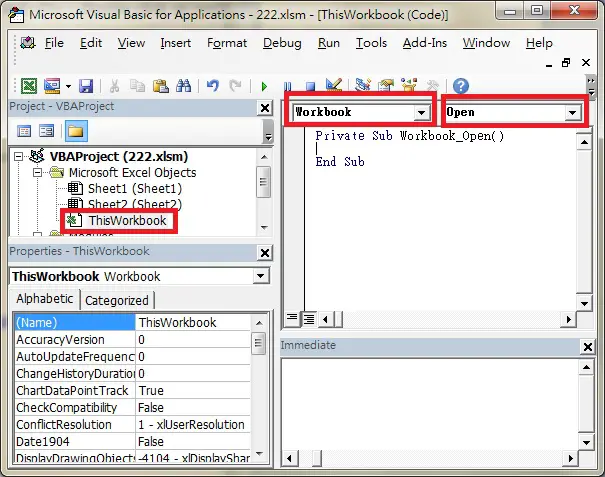Click code window horizontal scroll right arrow

(x=568, y=320)
